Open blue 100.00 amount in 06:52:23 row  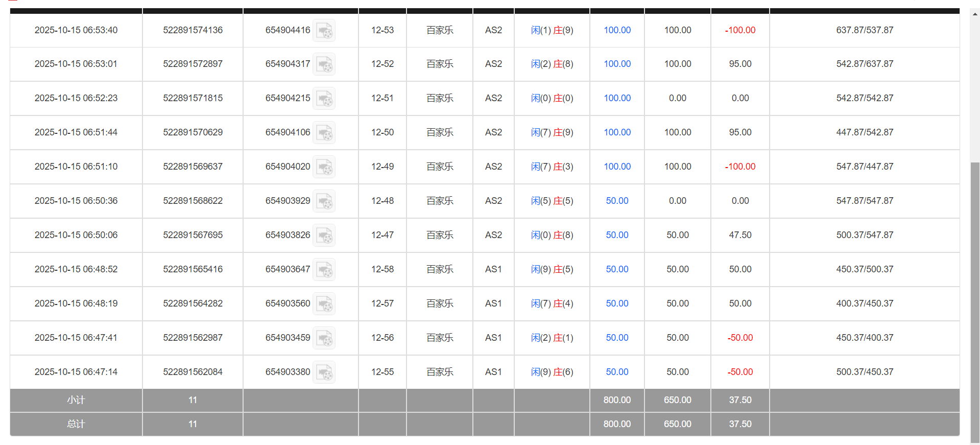tap(617, 98)
